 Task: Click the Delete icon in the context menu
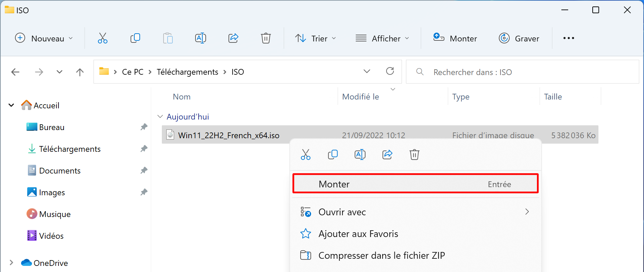(x=414, y=155)
